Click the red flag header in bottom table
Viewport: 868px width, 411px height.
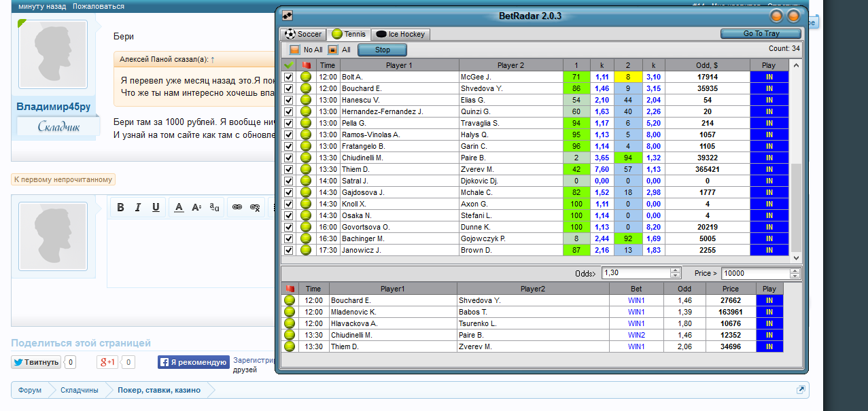point(290,289)
